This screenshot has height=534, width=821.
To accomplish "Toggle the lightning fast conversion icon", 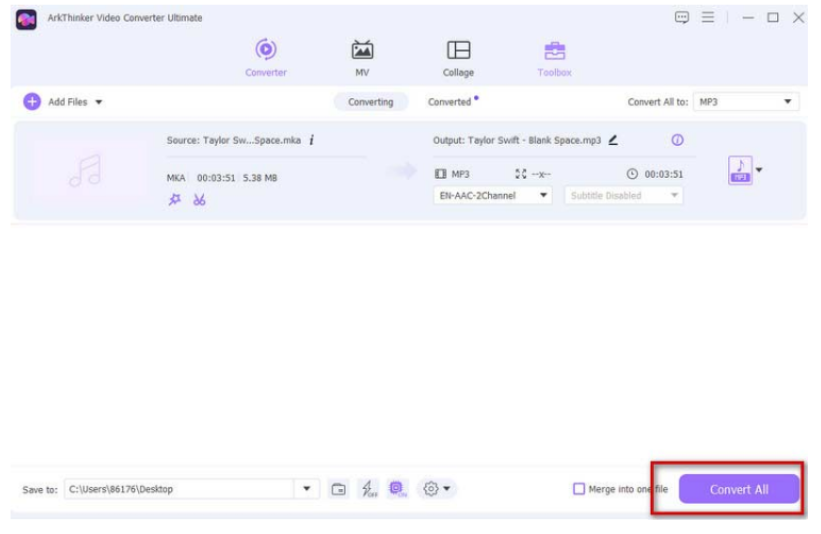I will 369,489.
